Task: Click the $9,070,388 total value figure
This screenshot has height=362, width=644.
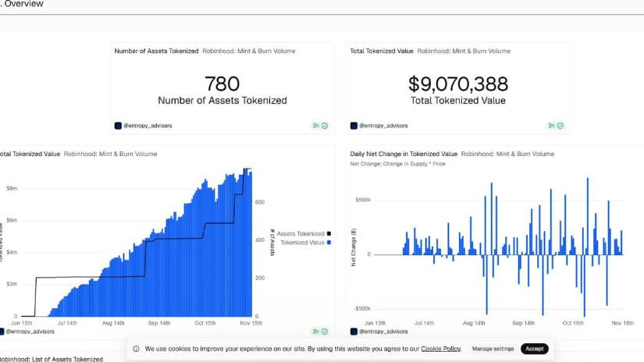Action: pyautogui.click(x=458, y=83)
